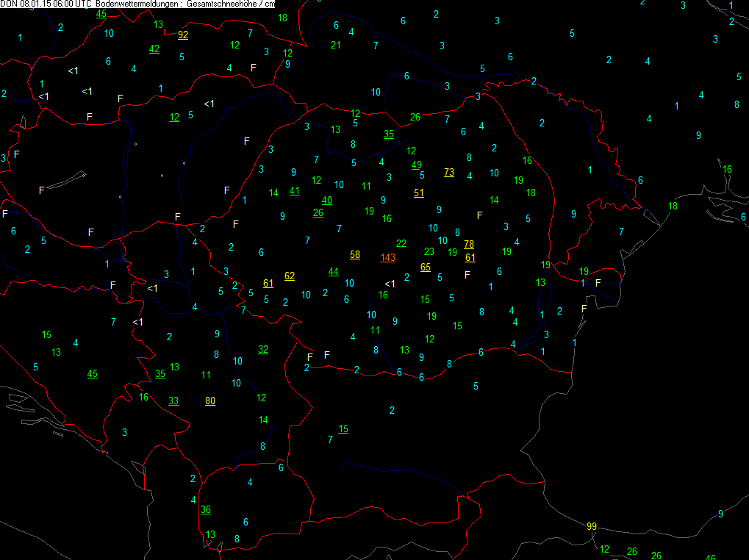Select the green underlined 42 value
This screenshot has width=749, height=560.
154,49
